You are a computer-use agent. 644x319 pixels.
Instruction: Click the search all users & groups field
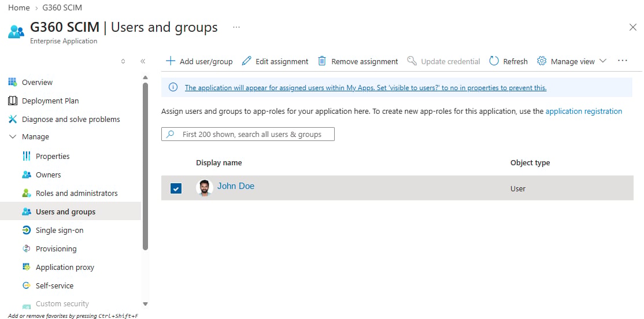[x=247, y=134]
